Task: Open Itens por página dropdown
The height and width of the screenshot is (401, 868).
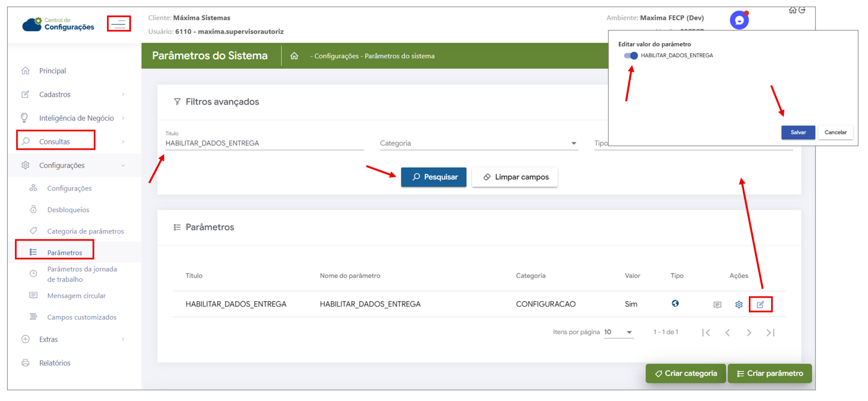Action: tap(619, 332)
